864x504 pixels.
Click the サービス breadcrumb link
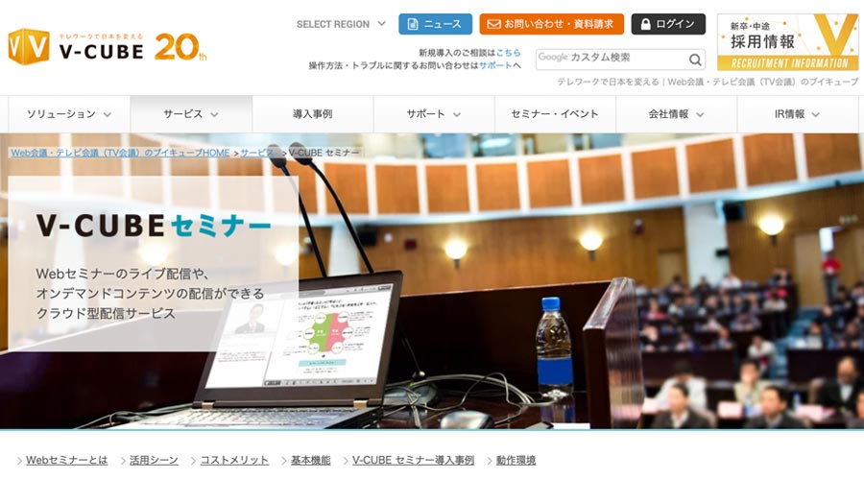(x=256, y=153)
